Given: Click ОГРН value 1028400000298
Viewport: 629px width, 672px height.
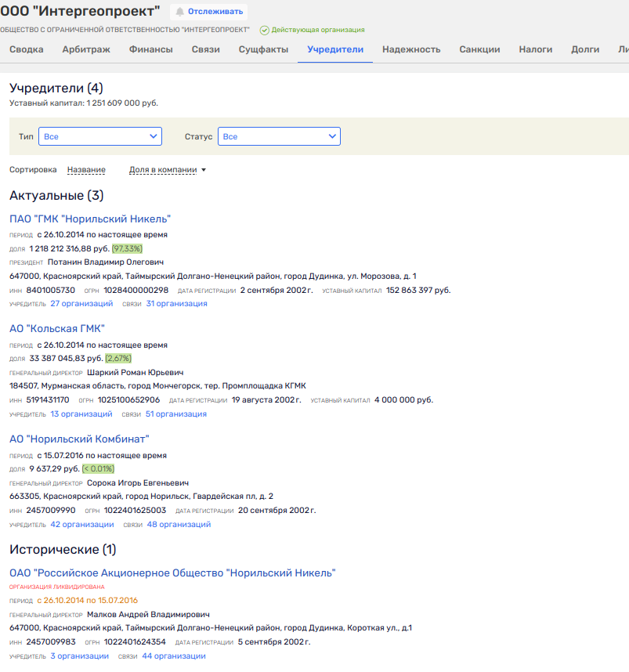Looking at the screenshot, I should (136, 290).
